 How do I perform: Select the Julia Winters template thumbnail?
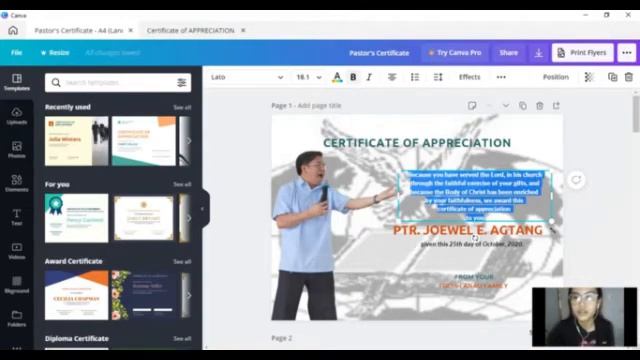[x=77, y=141]
